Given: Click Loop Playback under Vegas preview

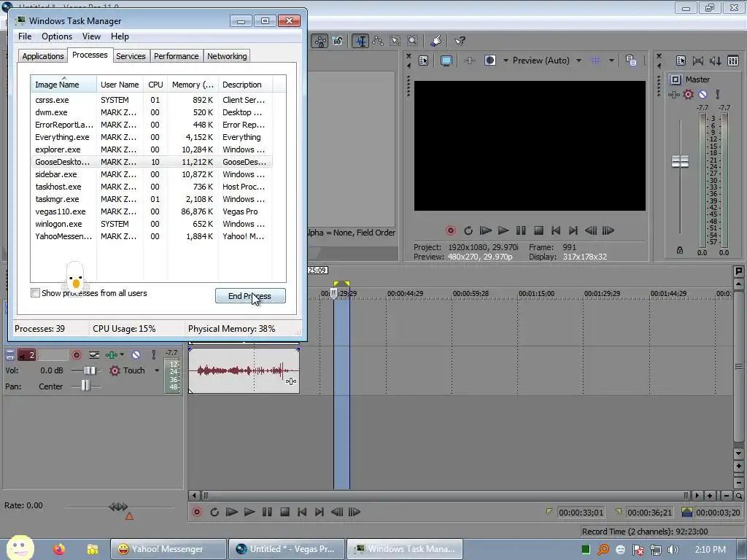Looking at the screenshot, I should 468,230.
